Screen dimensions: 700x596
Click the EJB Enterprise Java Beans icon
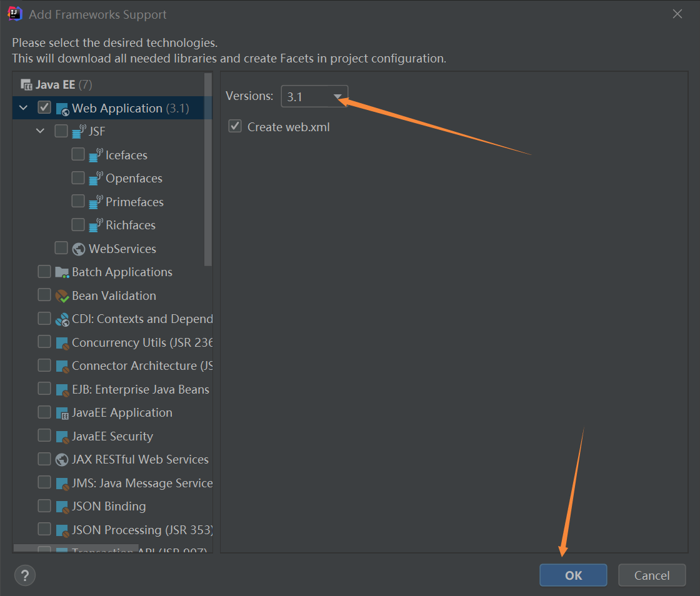point(62,389)
